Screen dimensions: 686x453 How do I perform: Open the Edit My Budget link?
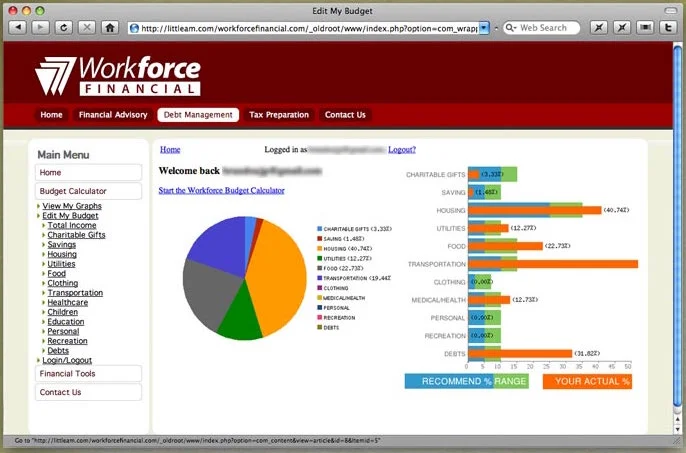(70, 215)
